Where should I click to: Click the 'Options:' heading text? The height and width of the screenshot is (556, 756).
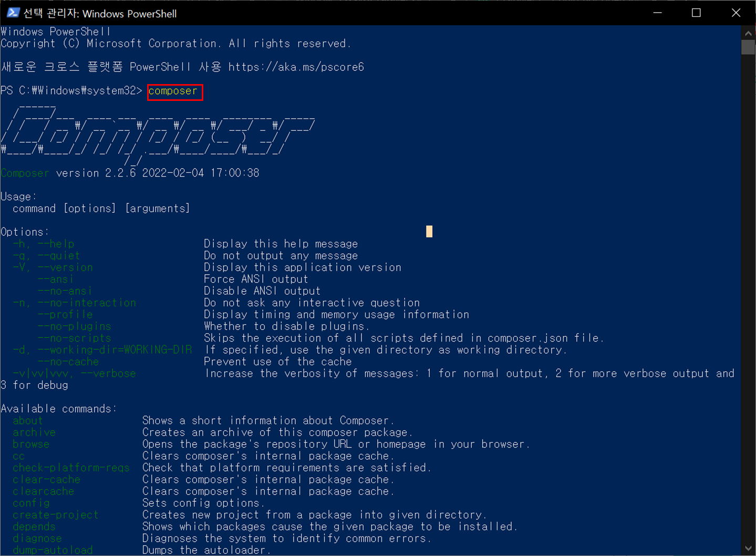pos(25,232)
